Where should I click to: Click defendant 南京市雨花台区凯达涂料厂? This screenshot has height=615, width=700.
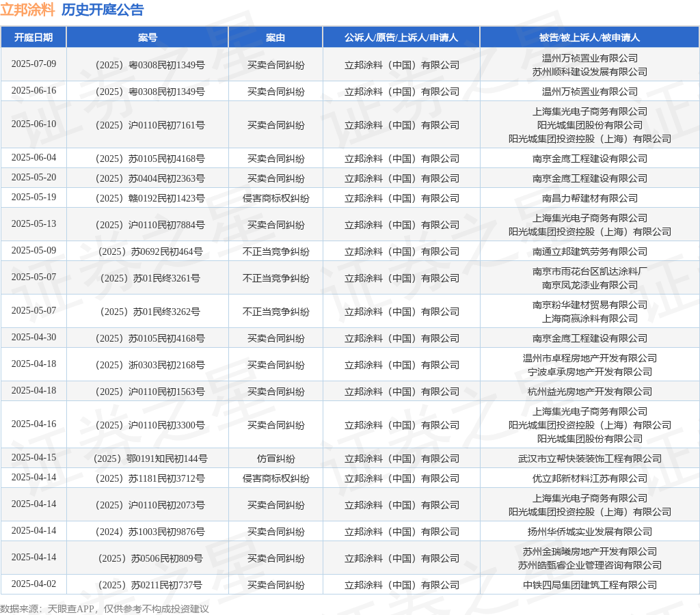coord(590,271)
